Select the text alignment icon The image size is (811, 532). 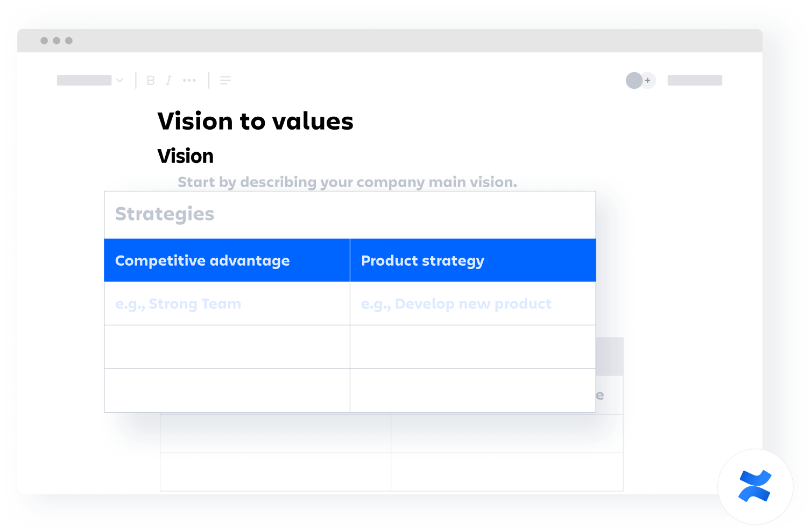tap(225, 80)
